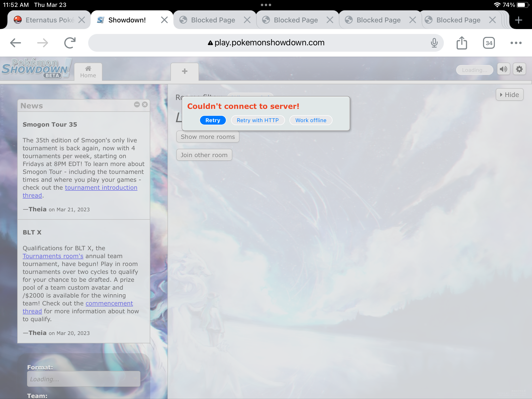The height and width of the screenshot is (399, 532).
Task: Go back using the browser back arrow
Action: (16, 43)
